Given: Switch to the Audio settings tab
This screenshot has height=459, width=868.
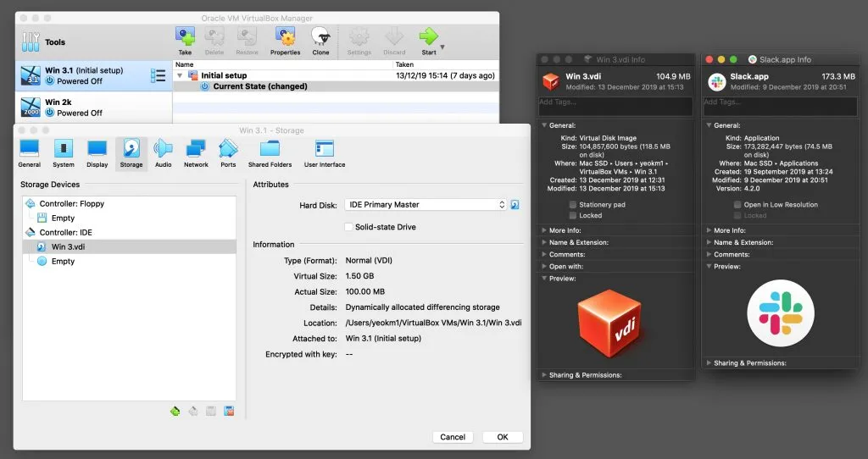Looking at the screenshot, I should (164, 154).
